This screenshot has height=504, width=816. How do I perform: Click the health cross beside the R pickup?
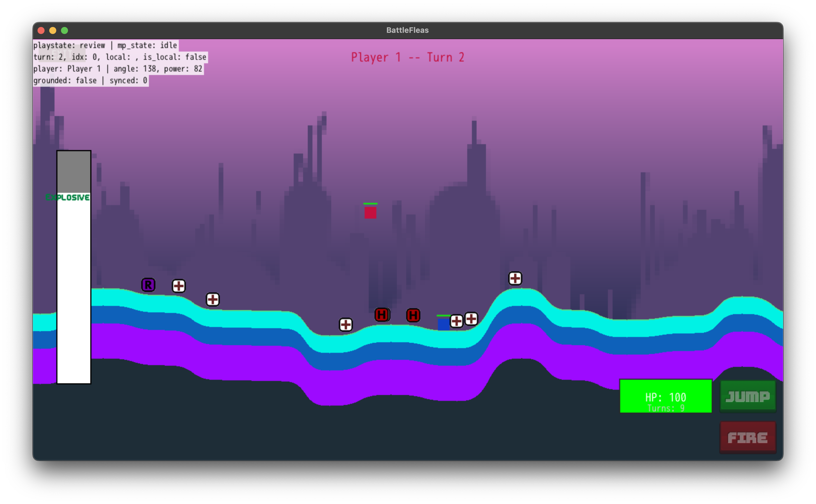coord(179,286)
